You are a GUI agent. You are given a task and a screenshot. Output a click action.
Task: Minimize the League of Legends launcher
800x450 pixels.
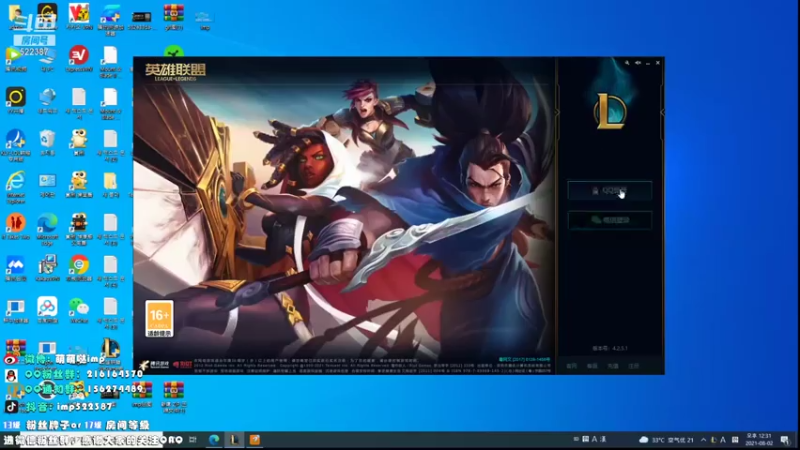coord(648,63)
